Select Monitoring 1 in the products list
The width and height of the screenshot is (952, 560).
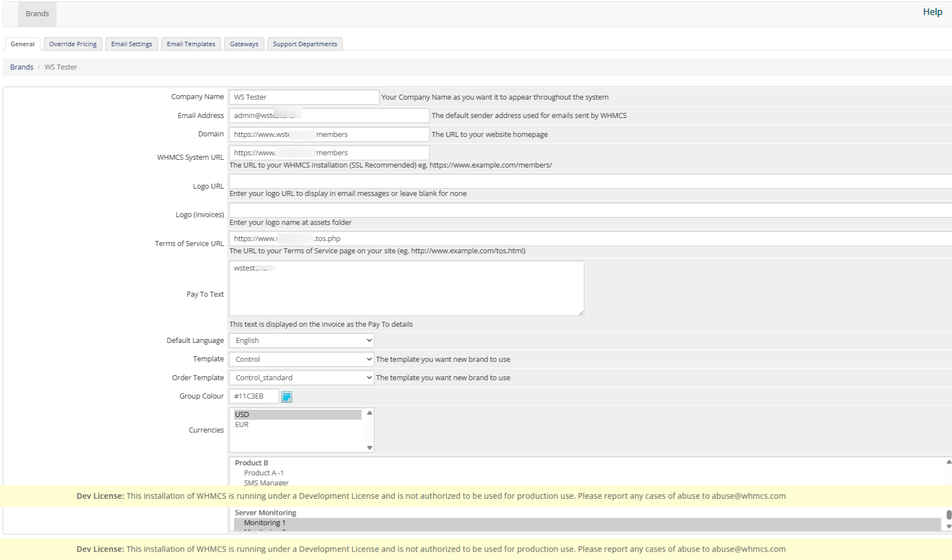click(x=265, y=523)
